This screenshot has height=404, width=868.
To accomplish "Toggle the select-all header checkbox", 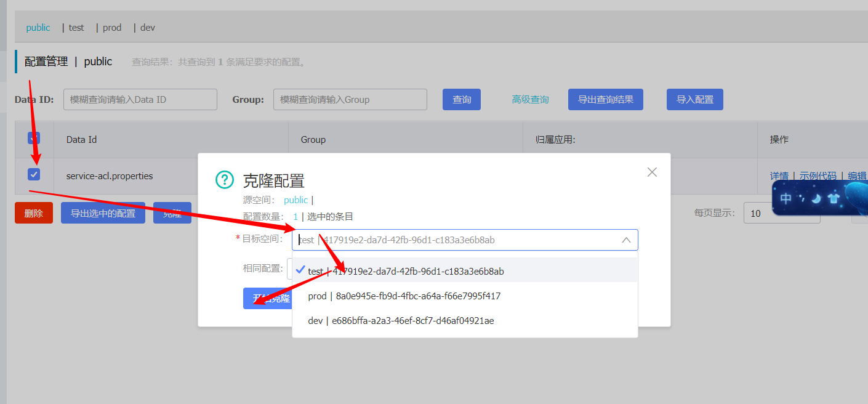I will pyautogui.click(x=34, y=139).
